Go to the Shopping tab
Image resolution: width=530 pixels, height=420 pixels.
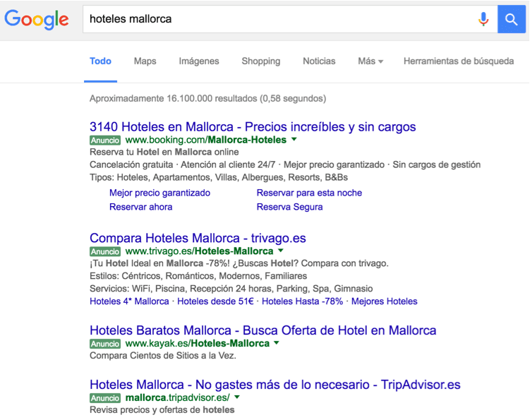click(x=261, y=61)
